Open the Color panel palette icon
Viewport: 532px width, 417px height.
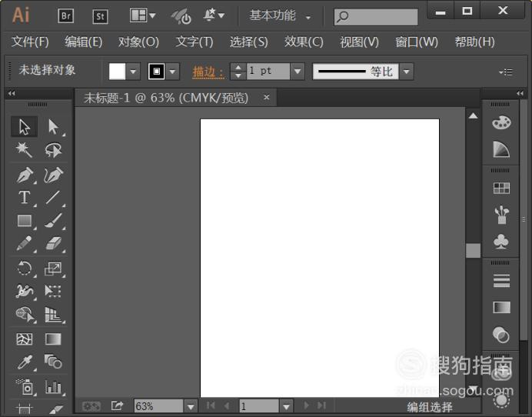(x=501, y=122)
